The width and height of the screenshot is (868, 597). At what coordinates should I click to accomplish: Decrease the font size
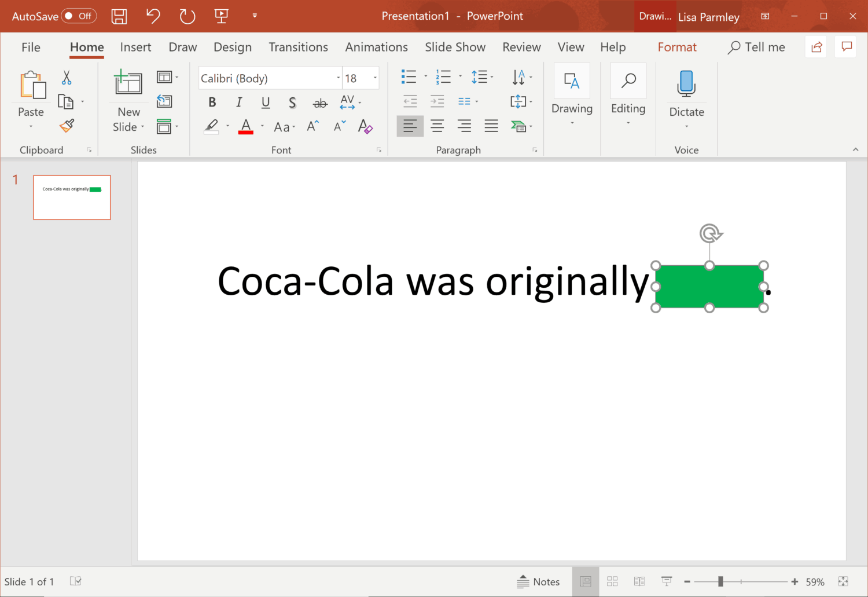340,126
